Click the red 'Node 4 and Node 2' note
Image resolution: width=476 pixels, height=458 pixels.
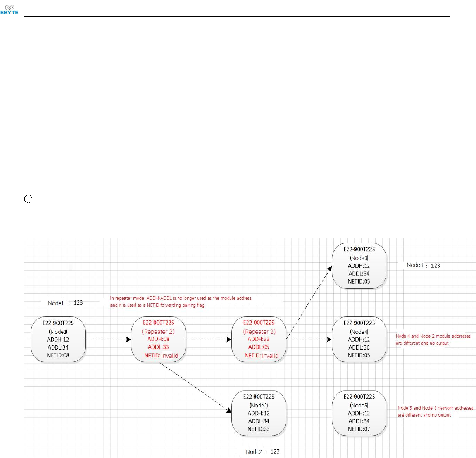433,340
